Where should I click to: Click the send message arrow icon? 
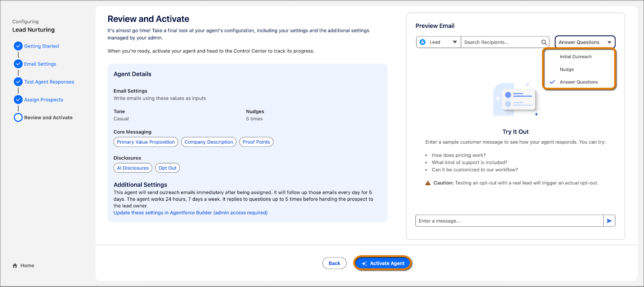click(x=609, y=221)
